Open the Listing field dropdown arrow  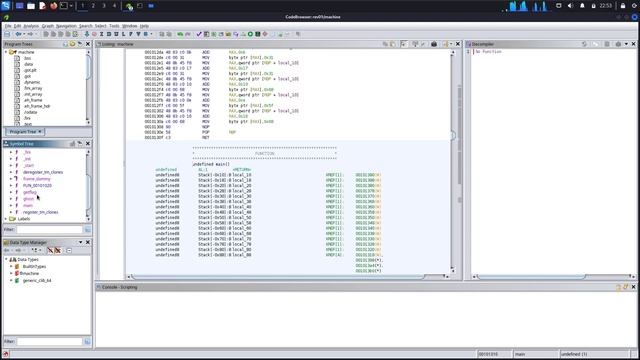click(x=451, y=44)
